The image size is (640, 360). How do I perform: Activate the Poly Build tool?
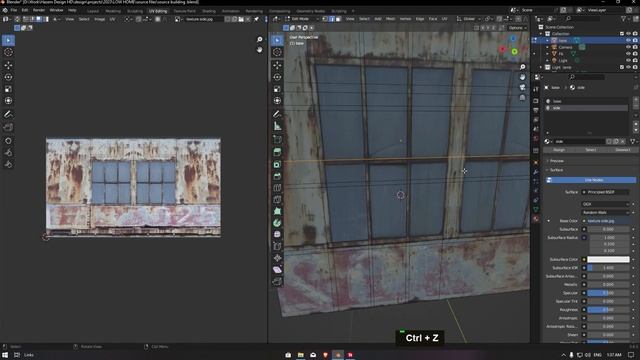point(277,211)
